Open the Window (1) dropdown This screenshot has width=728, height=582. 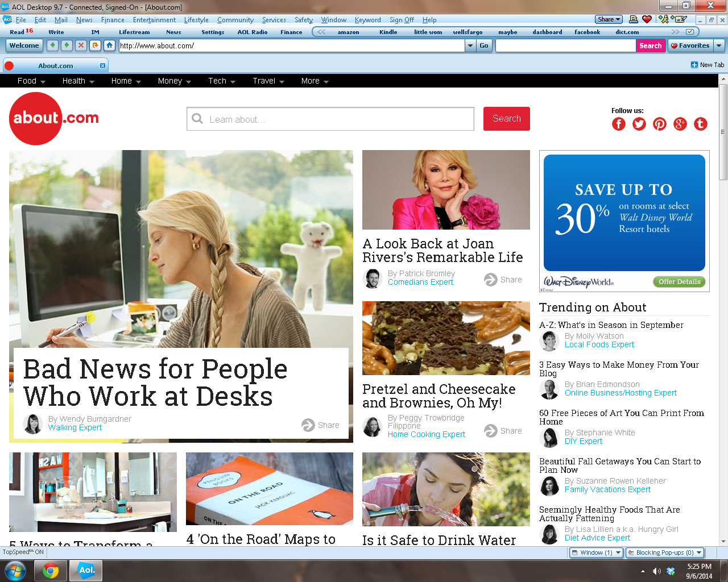pos(596,552)
